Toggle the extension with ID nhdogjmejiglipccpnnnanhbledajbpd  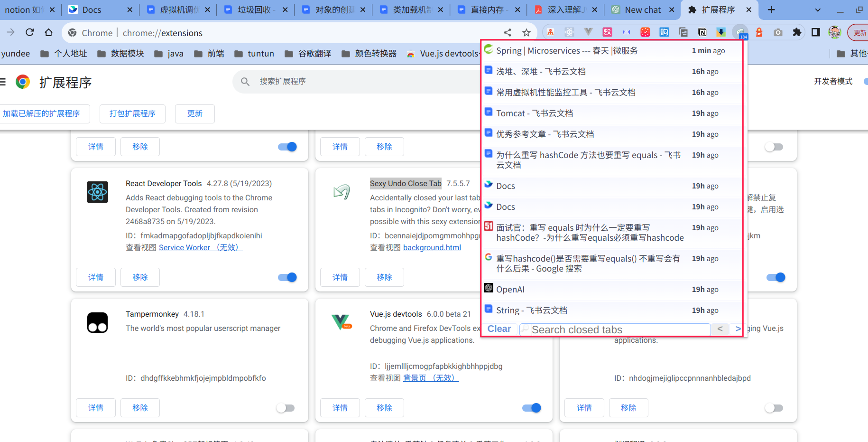point(774,408)
